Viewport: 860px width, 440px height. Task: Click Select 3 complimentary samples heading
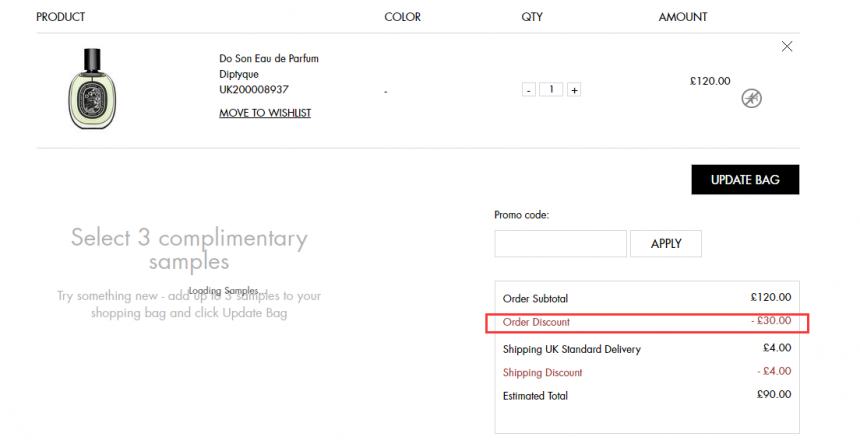click(x=189, y=250)
